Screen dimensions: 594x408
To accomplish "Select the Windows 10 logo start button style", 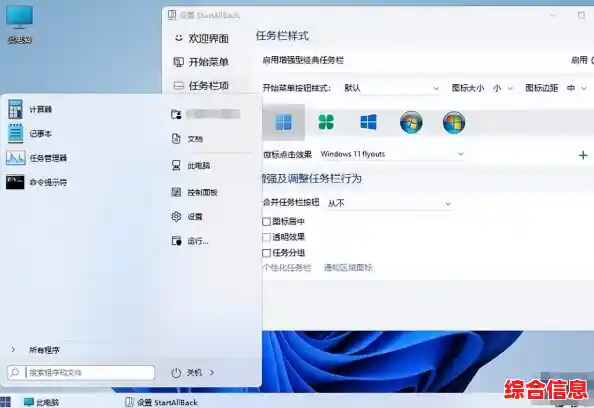I will (369, 122).
